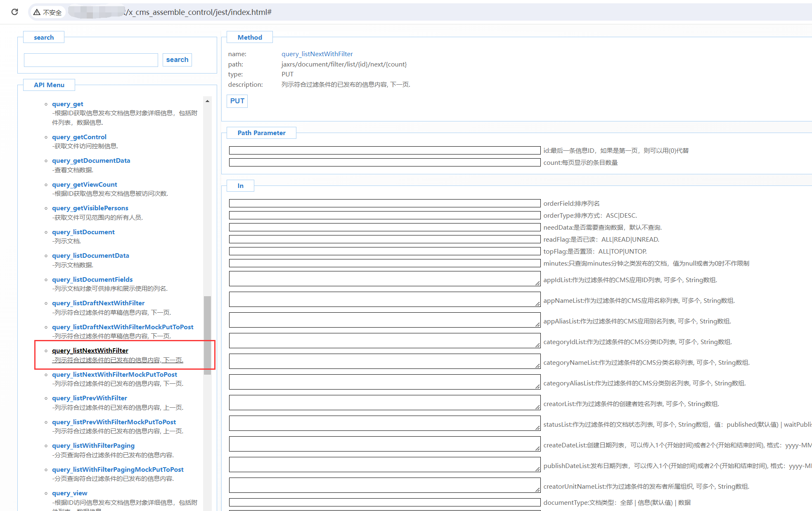Open query_getControl API link
The height and width of the screenshot is (511, 812).
[x=79, y=137]
